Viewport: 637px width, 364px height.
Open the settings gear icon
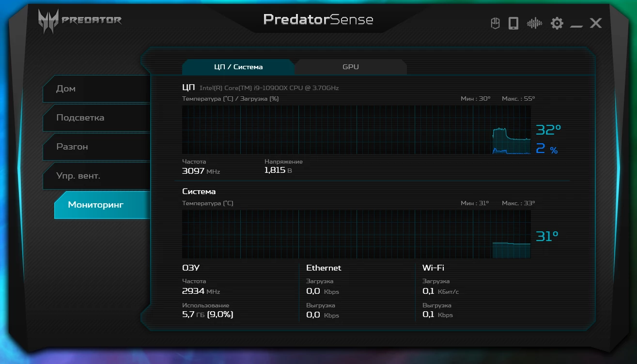pos(557,23)
